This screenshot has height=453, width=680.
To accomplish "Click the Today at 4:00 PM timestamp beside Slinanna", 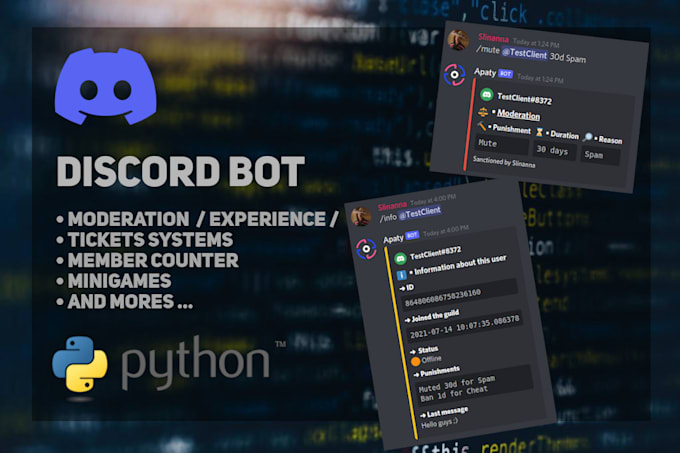I will [x=433, y=200].
